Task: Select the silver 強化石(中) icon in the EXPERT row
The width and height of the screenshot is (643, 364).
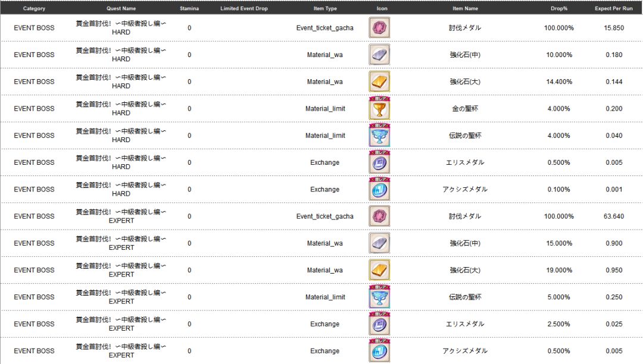Action: coord(379,243)
